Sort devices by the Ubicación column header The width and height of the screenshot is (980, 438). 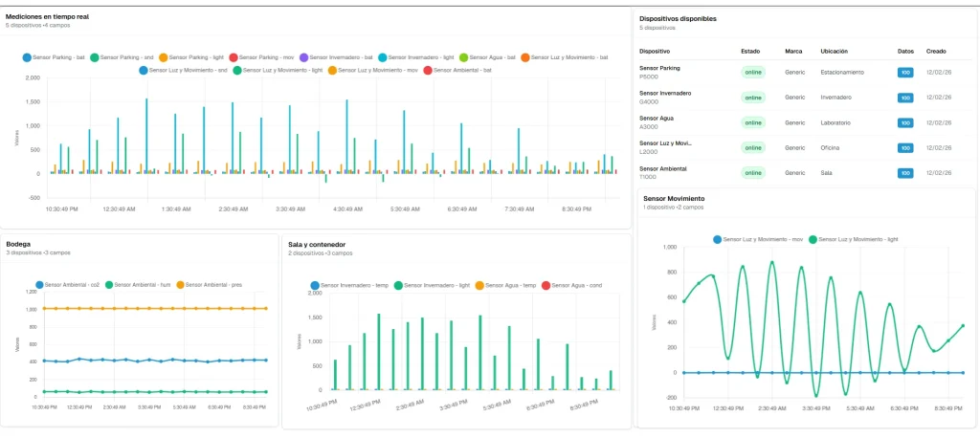(x=834, y=51)
